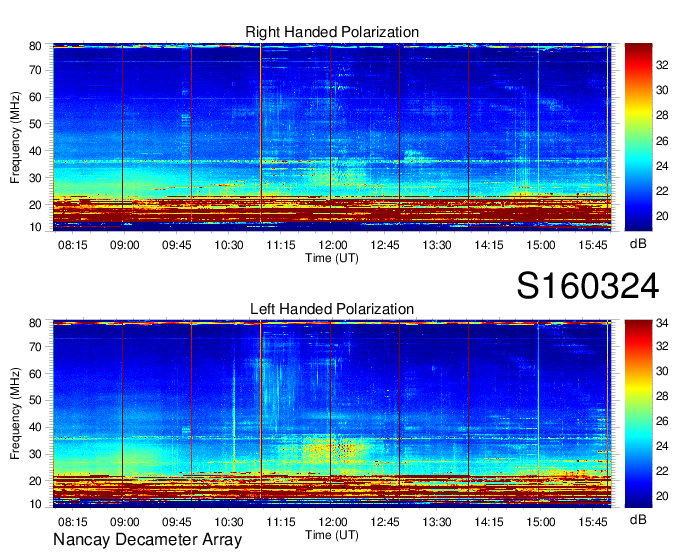
Task: Click 'Frequency (MHz)' axis label of Left Handed plot
Action: point(15,414)
